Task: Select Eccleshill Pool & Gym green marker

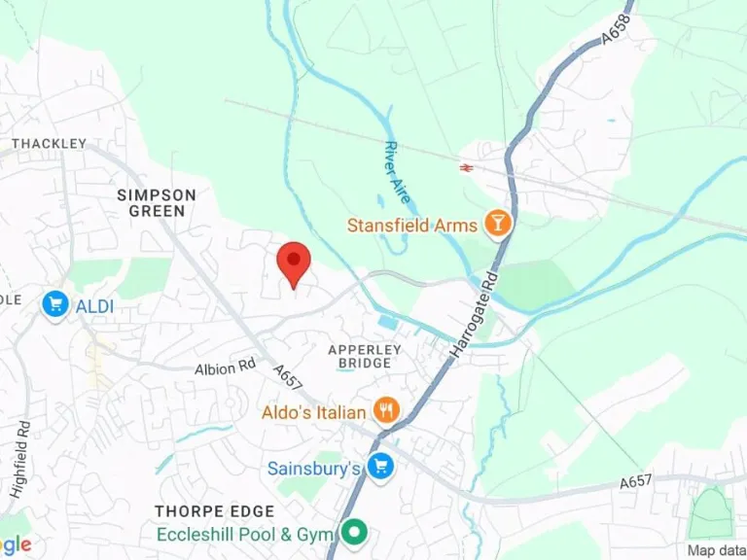Action: [355, 532]
